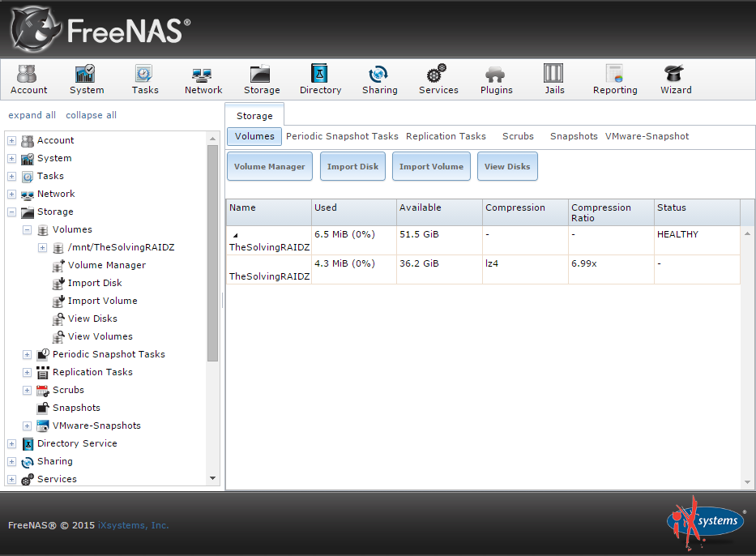
Task: Switch to the VMware-Snapshot sub-tab
Action: [x=647, y=136]
